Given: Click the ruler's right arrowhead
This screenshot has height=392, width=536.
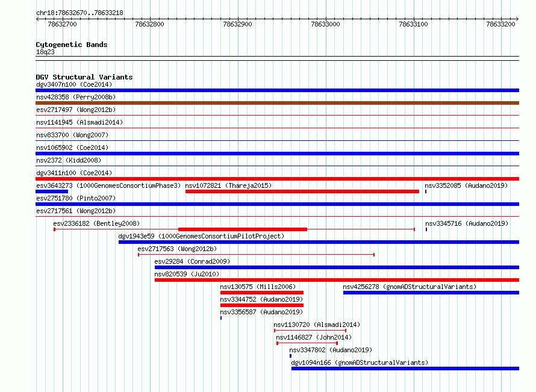Looking at the screenshot, I should click(517, 19).
